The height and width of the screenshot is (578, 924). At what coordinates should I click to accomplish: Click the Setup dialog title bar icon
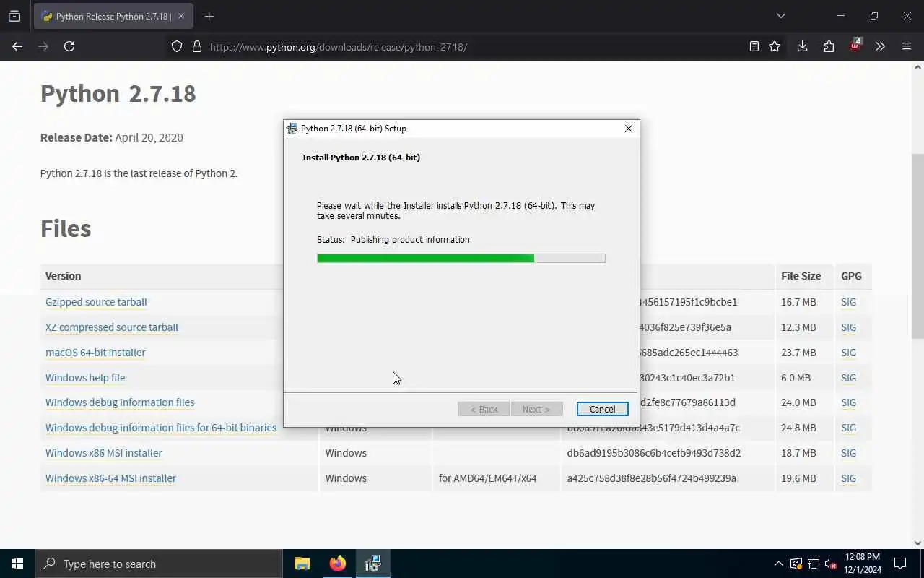[292, 129]
